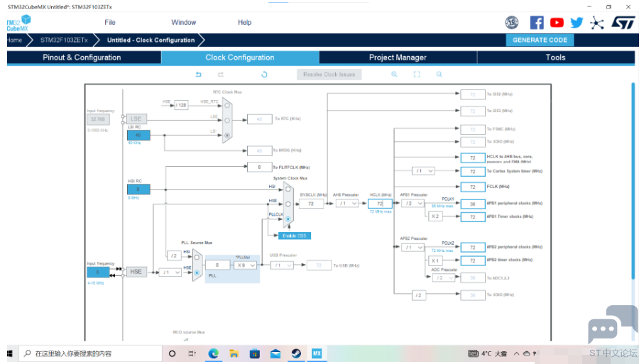The image size is (644, 364).
Task: Open the Windows Start menu
Action: pos(10,353)
